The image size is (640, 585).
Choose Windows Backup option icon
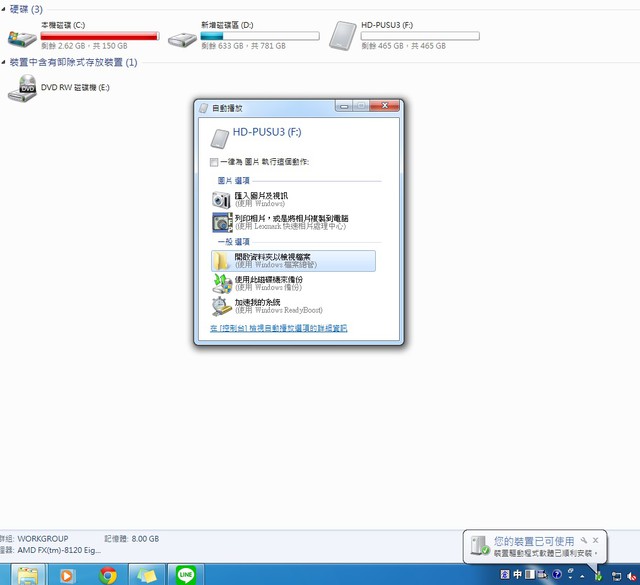tap(222, 283)
